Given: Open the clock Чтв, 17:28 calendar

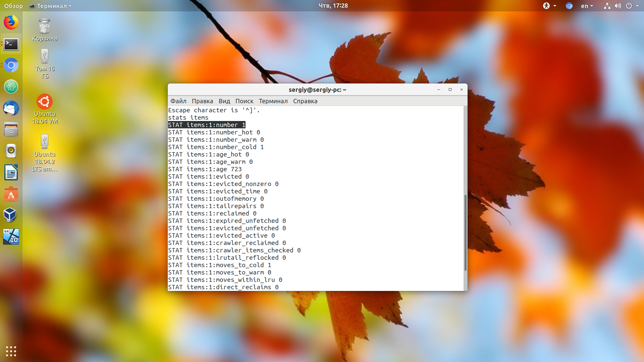Looking at the screenshot, I should (333, 6).
